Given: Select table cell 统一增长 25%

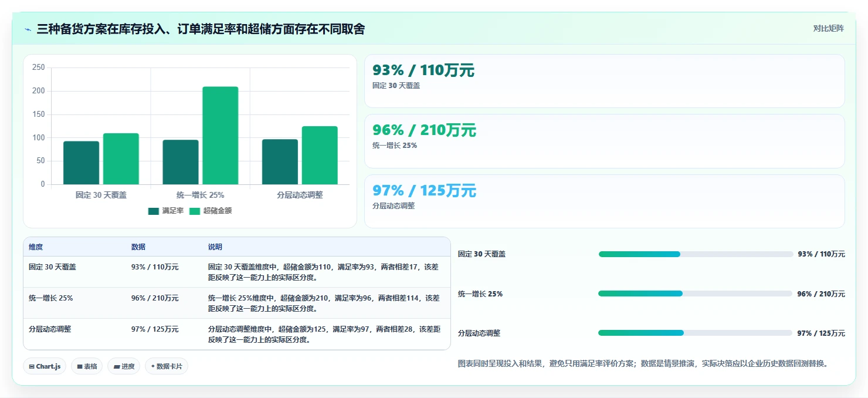Looking at the screenshot, I should click(x=51, y=298).
